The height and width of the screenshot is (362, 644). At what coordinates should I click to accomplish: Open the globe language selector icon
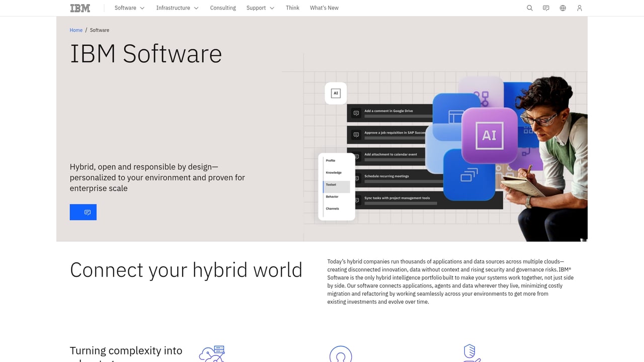562,8
